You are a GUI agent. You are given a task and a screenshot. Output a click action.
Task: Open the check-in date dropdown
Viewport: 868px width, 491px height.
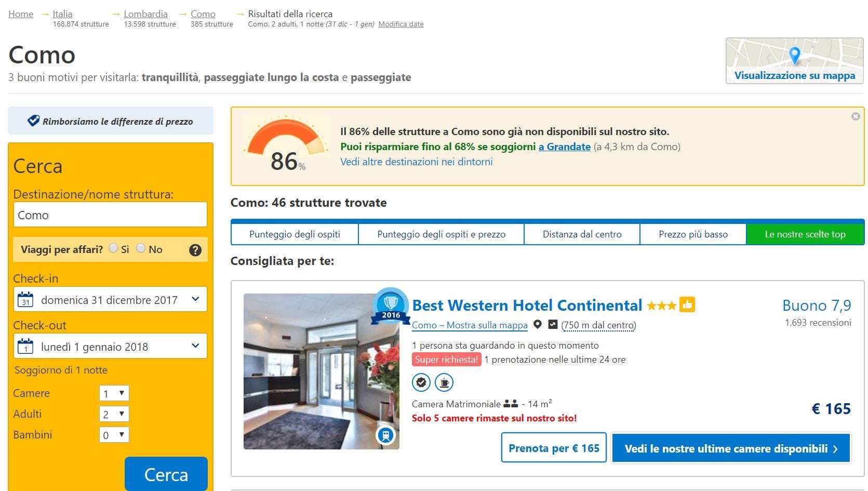[x=110, y=299]
